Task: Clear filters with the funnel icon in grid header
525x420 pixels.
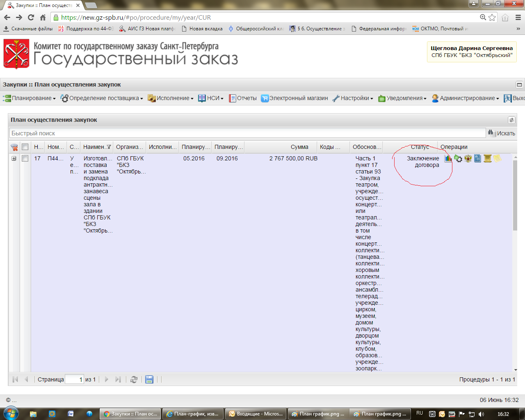Action: pyautogui.click(x=14, y=147)
